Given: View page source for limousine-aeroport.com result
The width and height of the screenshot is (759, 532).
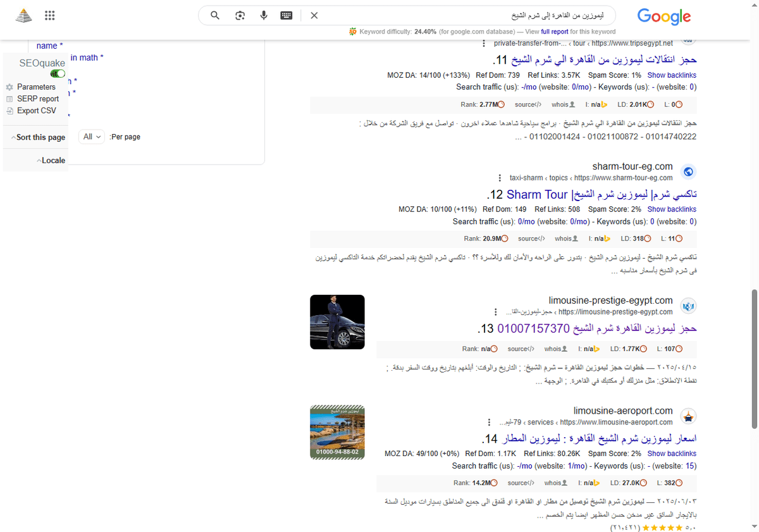Looking at the screenshot, I should click(521, 482).
